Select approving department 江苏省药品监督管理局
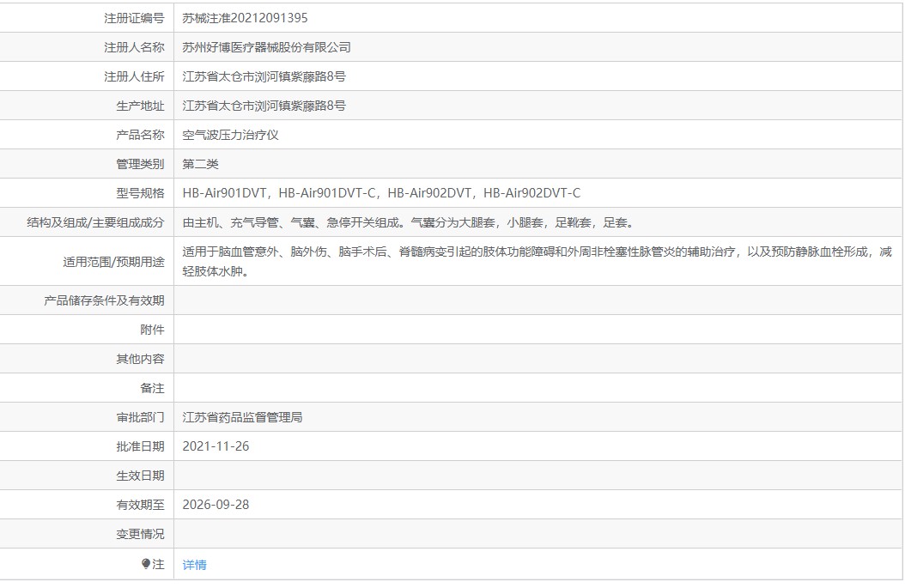Screen dimensions: 905x588 pyautogui.click(x=242, y=417)
